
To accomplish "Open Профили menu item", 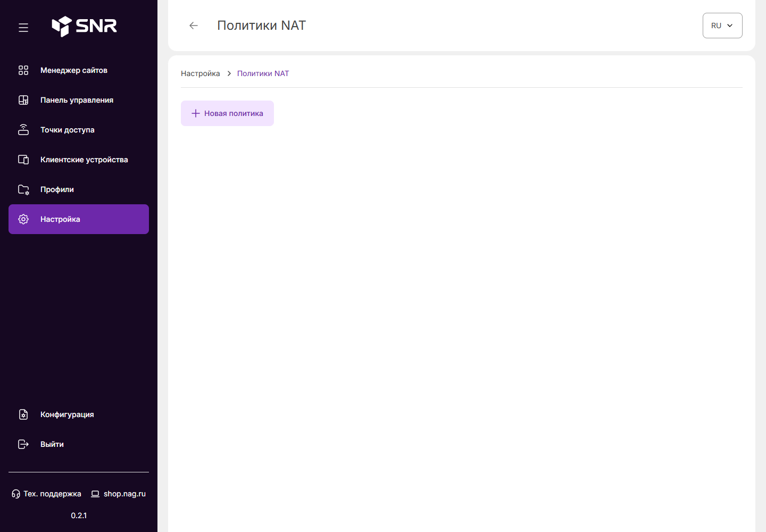I will 79,189.
